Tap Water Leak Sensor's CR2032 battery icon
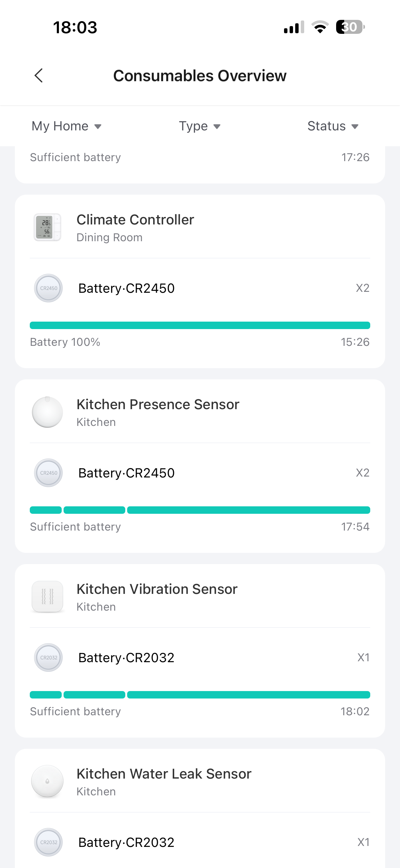 point(48,842)
